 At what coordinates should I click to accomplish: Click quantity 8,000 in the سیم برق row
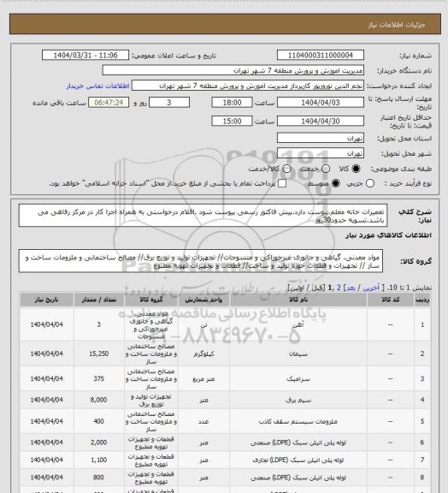click(99, 401)
